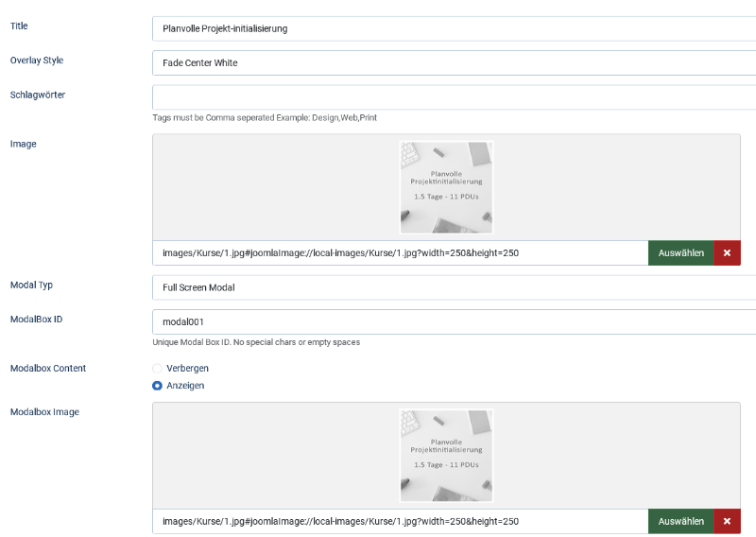Click the Modalbox Image path field
Viewport: 756px width, 537px height.
(x=400, y=521)
